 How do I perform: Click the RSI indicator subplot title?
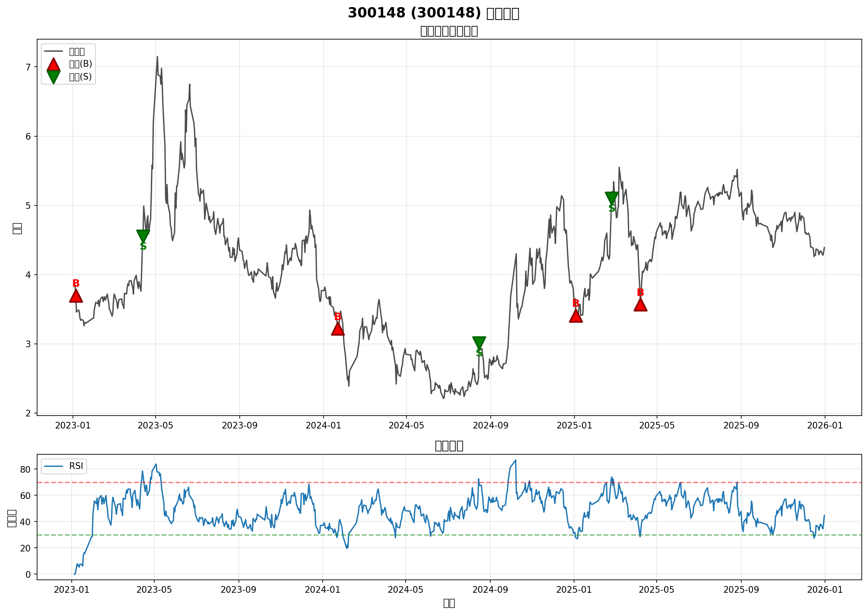click(x=449, y=446)
